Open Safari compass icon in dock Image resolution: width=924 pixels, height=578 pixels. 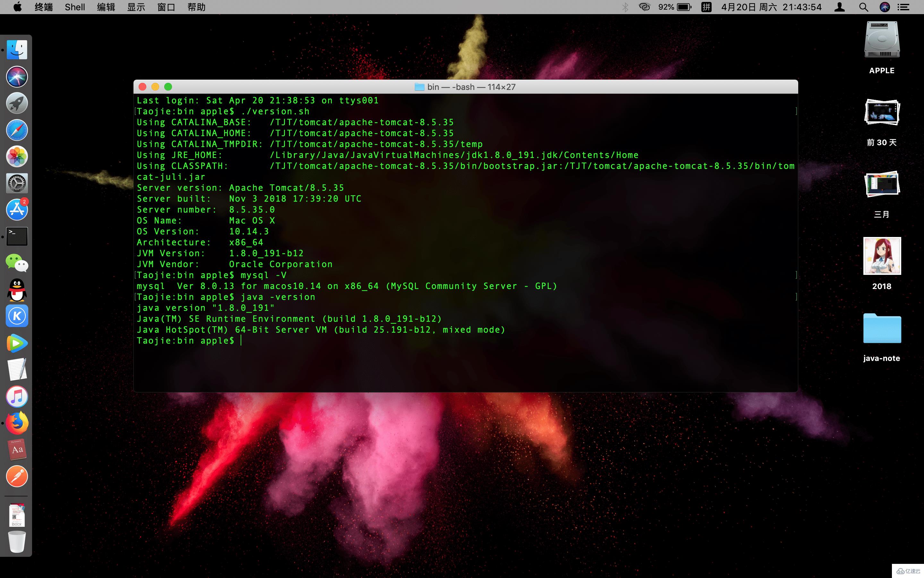point(17,130)
